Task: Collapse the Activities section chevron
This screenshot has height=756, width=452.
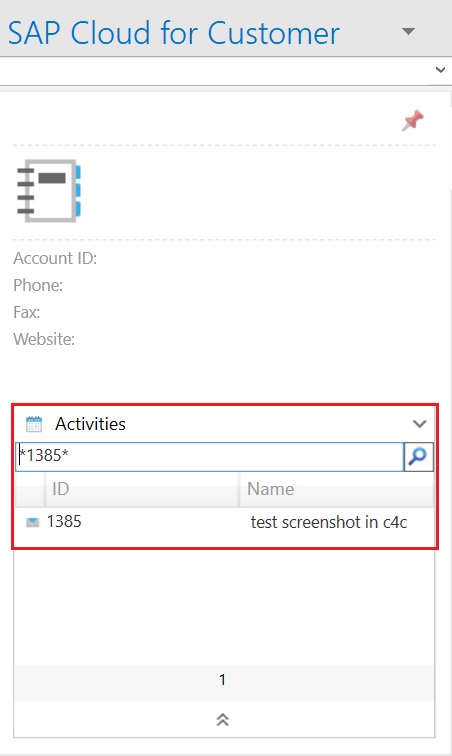Action: pyautogui.click(x=420, y=424)
